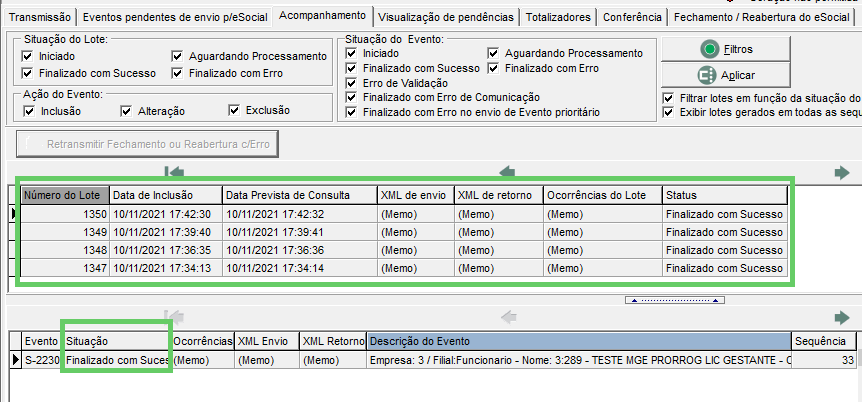This screenshot has width=862, height=402.
Task: Click the horizontal splitter handle between grids
Action: pos(675,300)
